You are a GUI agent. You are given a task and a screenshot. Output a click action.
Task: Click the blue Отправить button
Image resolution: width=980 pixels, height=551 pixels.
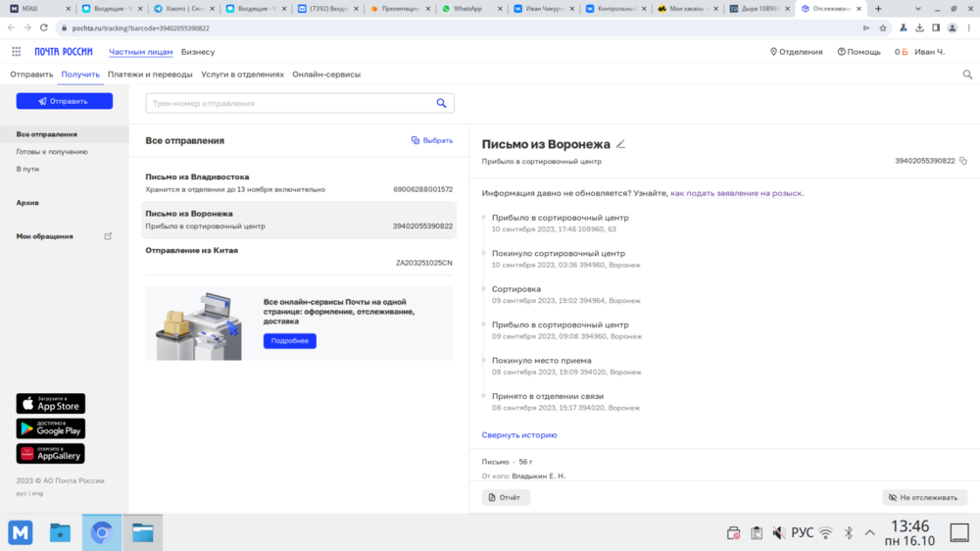coord(65,101)
